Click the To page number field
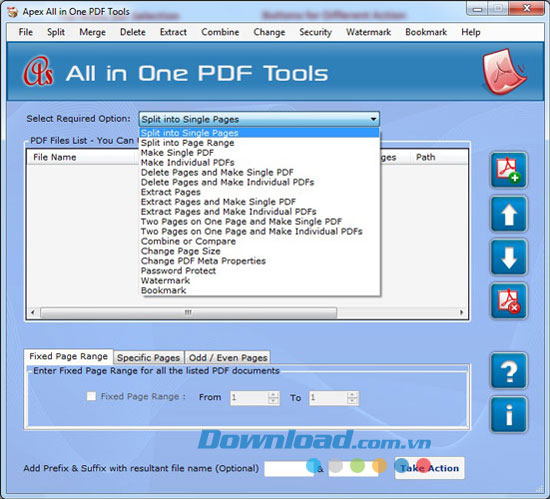The image size is (550, 499). [x=328, y=398]
